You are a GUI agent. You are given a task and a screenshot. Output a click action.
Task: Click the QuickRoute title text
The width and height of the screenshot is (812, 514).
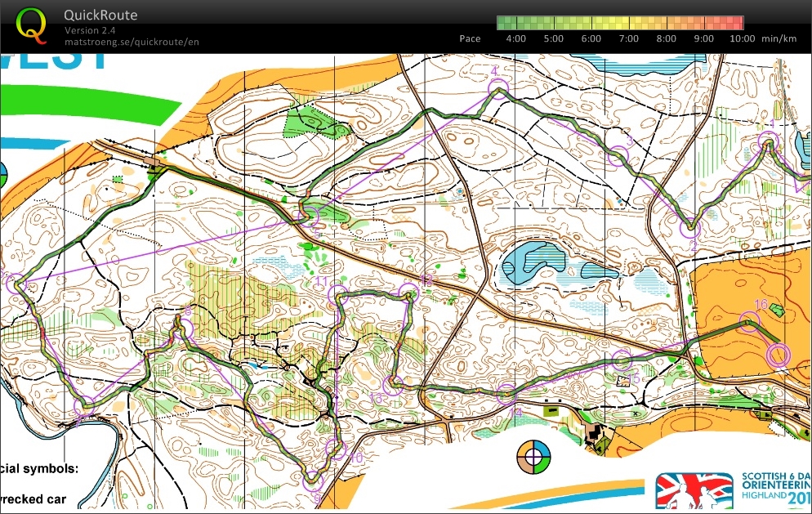click(100, 16)
